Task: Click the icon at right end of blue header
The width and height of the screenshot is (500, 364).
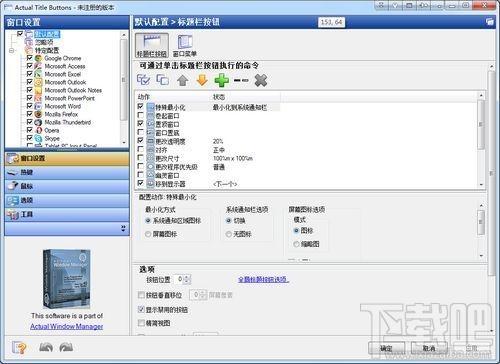Action: 490,22
